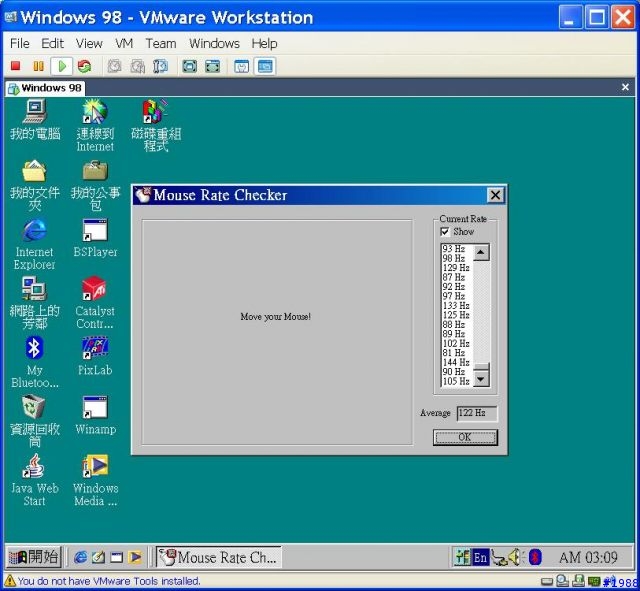Screen dimensions: 640x591
Task: Select the 我的電腦 desktop icon
Action: (x=35, y=120)
